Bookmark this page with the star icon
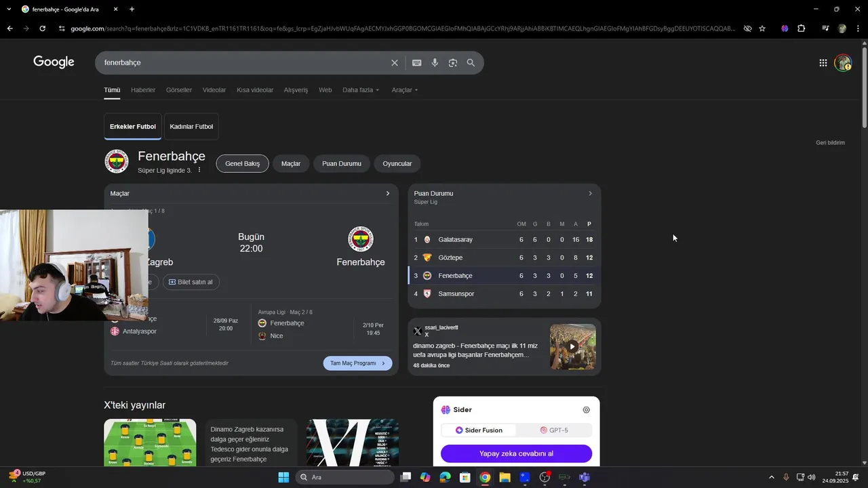This screenshot has width=868, height=488. tap(762, 28)
